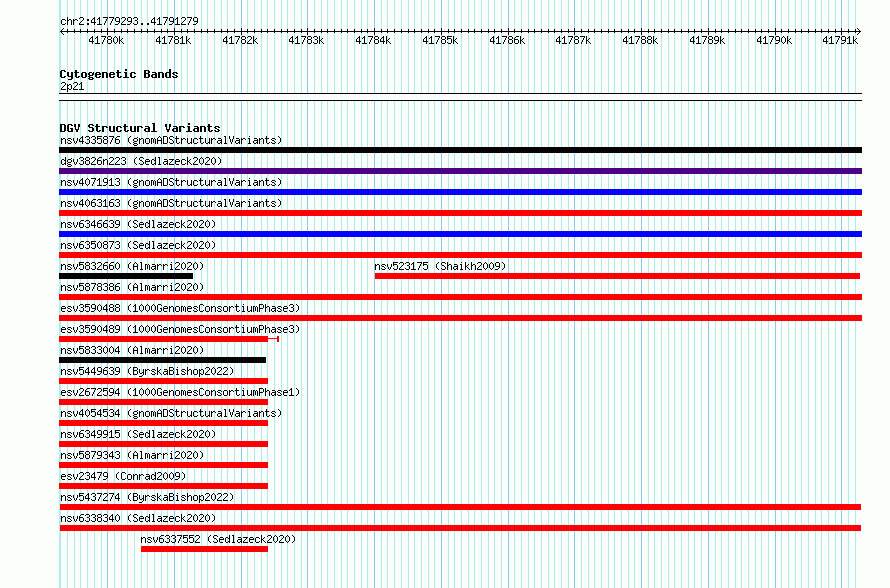Click the nsv4054534 gnomAD variant label
Screen dimensions: 890x588
tap(171, 413)
